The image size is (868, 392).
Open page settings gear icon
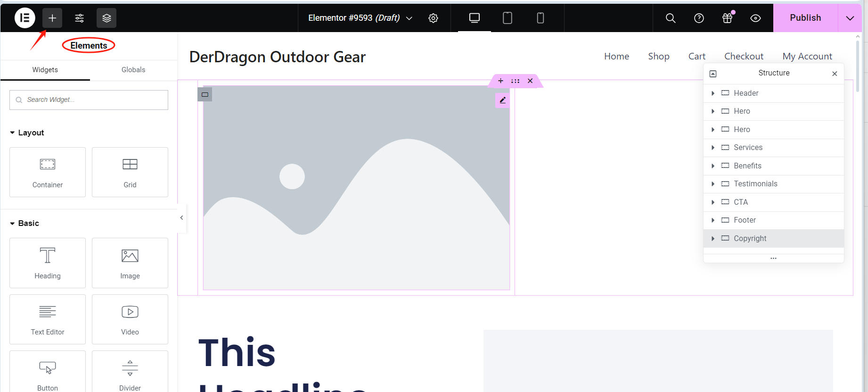[433, 18]
